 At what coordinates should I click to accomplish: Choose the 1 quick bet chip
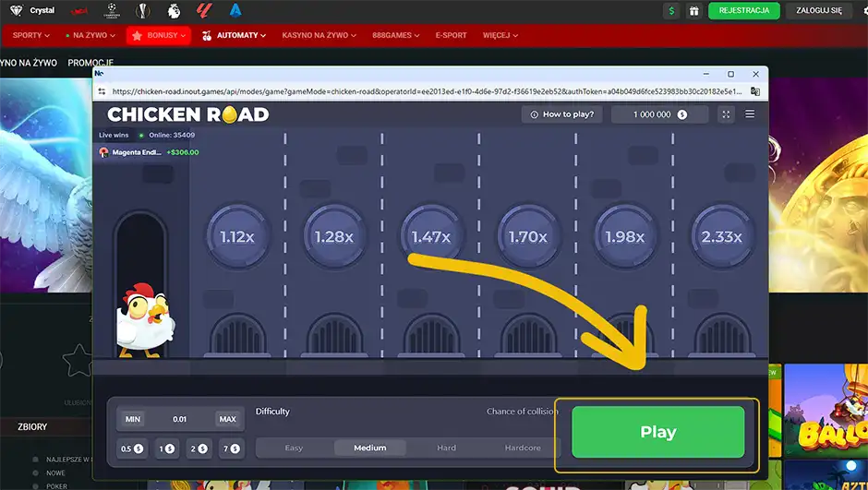[166, 448]
